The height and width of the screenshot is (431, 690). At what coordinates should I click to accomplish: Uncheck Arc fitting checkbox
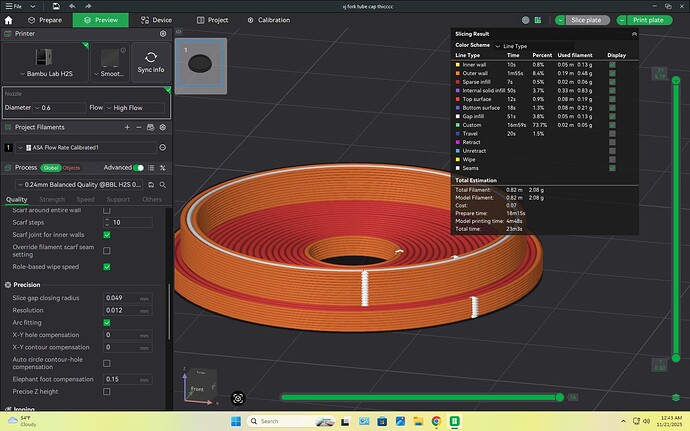[106, 323]
